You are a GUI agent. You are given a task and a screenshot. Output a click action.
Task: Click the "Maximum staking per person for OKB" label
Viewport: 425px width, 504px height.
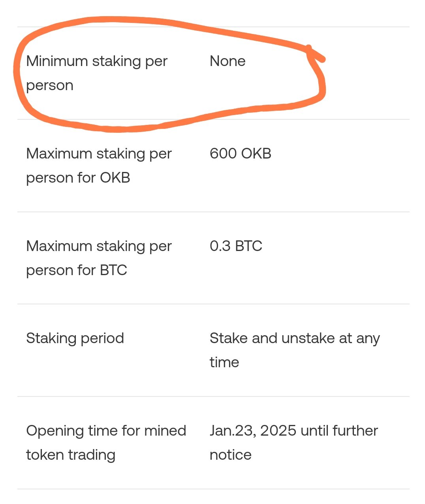click(x=99, y=166)
